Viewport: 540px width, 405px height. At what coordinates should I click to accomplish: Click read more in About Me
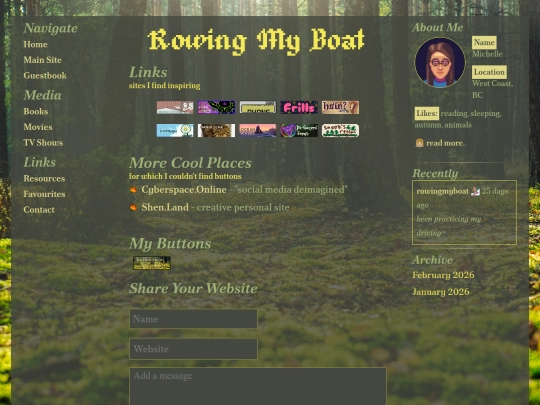click(x=446, y=143)
